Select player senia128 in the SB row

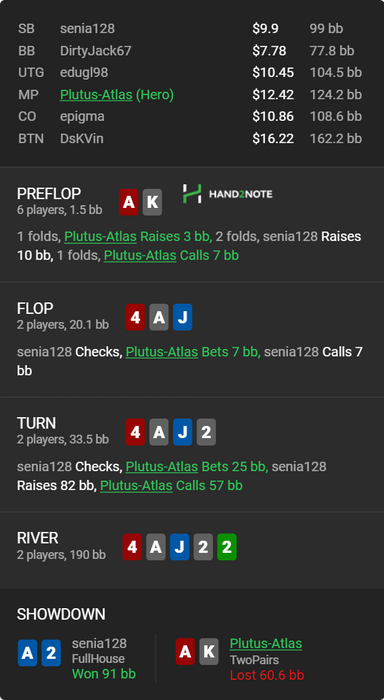coord(88,29)
